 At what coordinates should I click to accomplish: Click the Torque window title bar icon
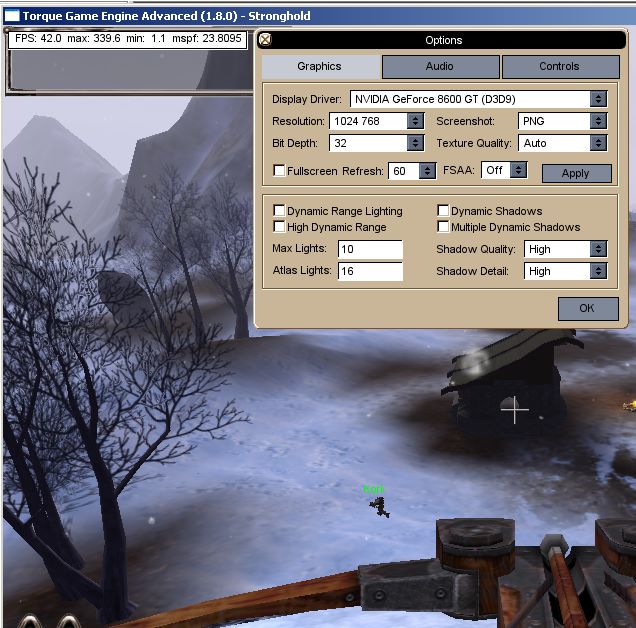coord(12,16)
